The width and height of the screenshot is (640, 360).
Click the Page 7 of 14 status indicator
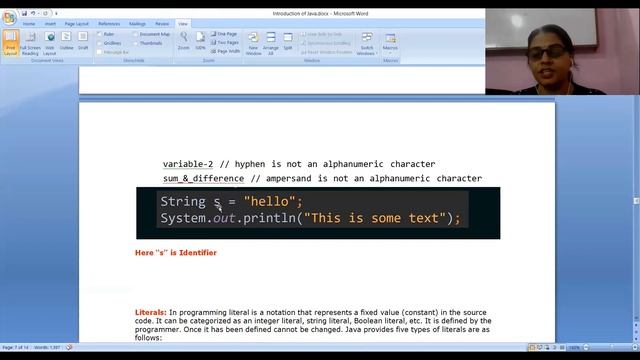[16, 347]
